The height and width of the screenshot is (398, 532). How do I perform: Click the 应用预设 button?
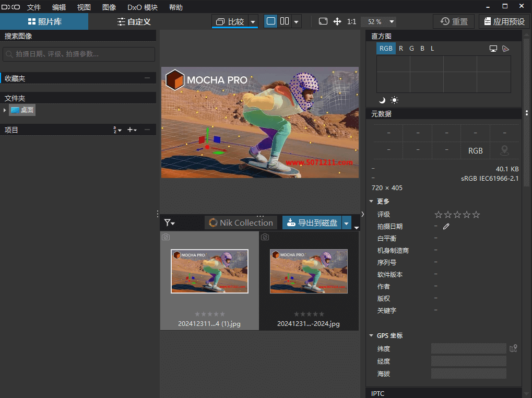tap(503, 21)
